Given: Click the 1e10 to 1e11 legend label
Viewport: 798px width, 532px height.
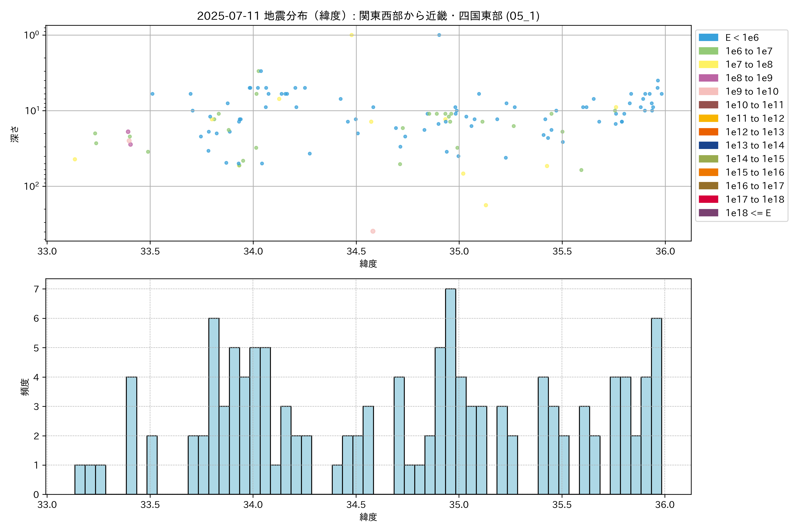Looking at the screenshot, I should tap(754, 105).
